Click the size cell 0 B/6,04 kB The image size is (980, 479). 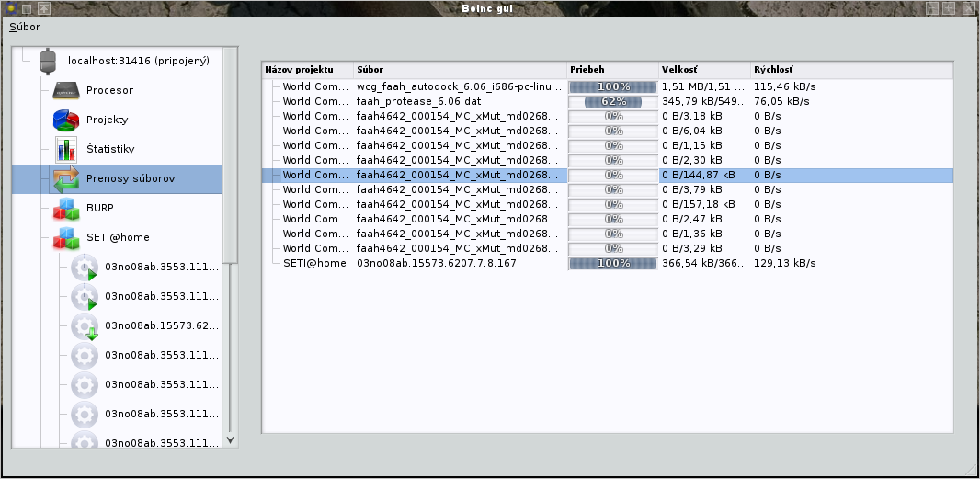click(692, 130)
